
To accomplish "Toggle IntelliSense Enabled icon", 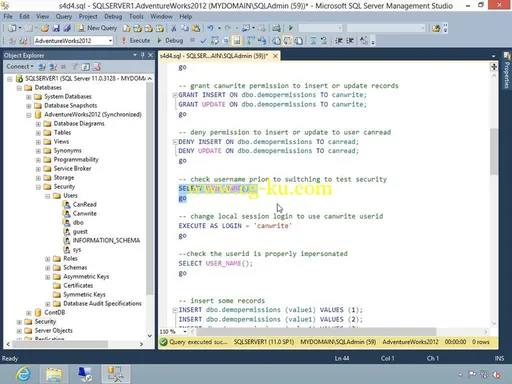I will 237,41.
